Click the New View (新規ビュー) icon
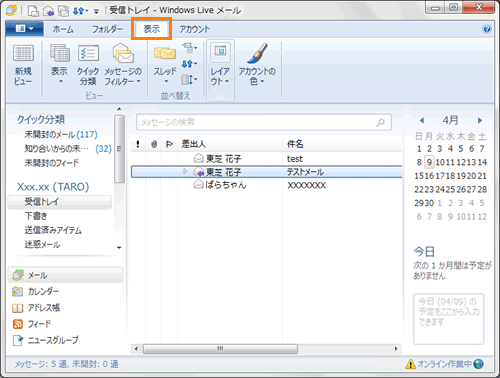This screenshot has height=378, width=500. coord(23,65)
